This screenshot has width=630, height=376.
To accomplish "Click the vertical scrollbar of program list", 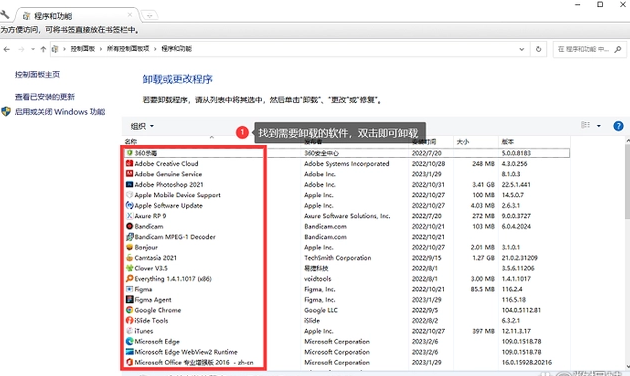I will click(x=627, y=253).
